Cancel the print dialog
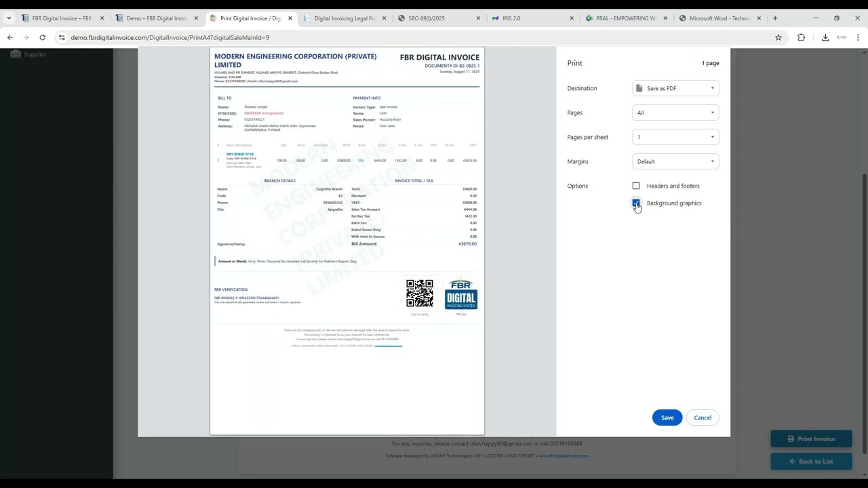 click(703, 418)
